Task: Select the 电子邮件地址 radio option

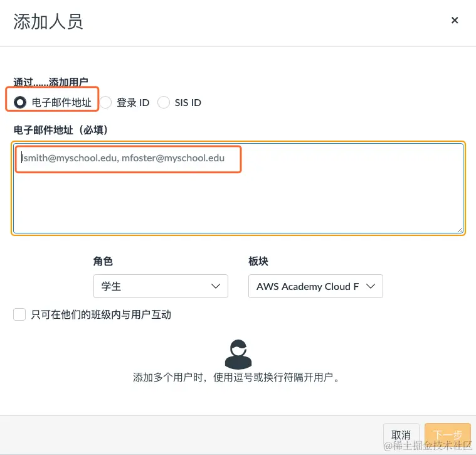Action: 20,102
